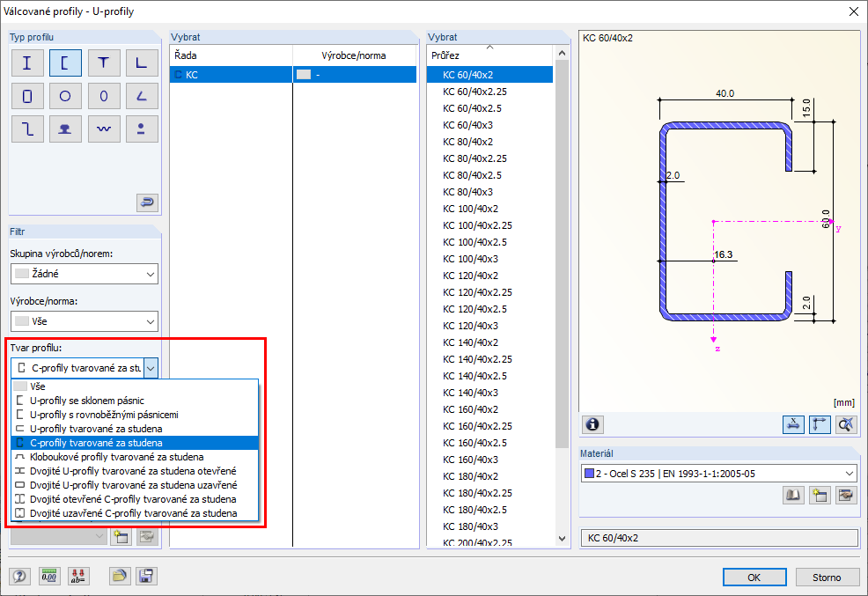This screenshot has width=868, height=596.
Task: Confirm with the OK button
Action: [x=754, y=578]
